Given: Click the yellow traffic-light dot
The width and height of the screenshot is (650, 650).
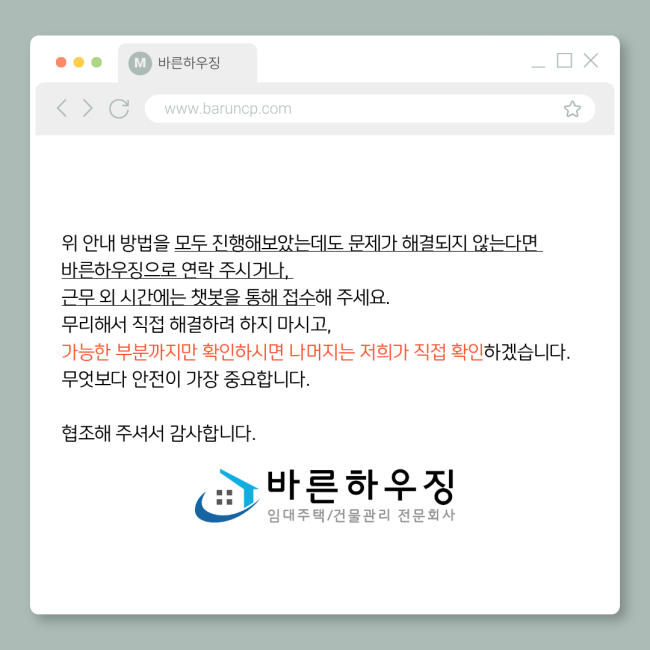Looking at the screenshot, I should (x=79, y=62).
